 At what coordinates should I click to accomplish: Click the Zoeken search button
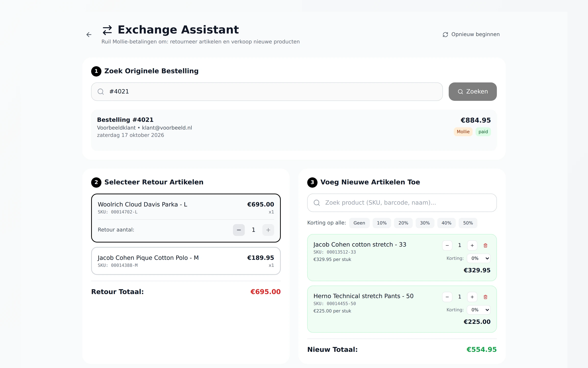point(473,92)
